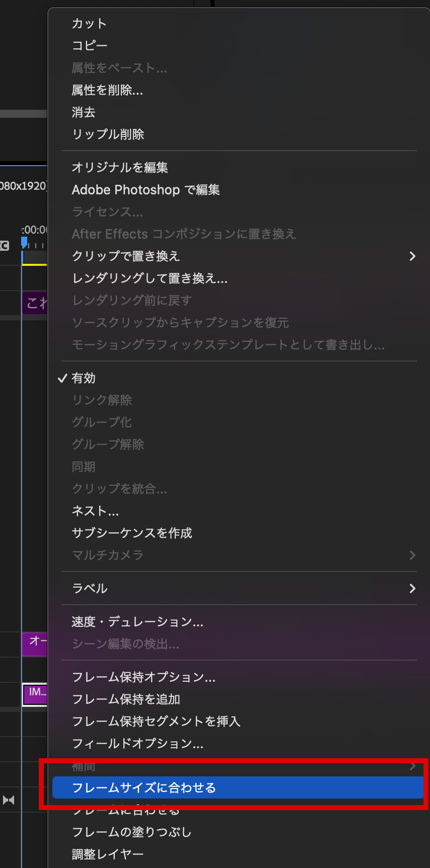Image resolution: width=430 pixels, height=868 pixels.
Task: Open レンダリングして置き換え... dialog
Action: point(150,278)
